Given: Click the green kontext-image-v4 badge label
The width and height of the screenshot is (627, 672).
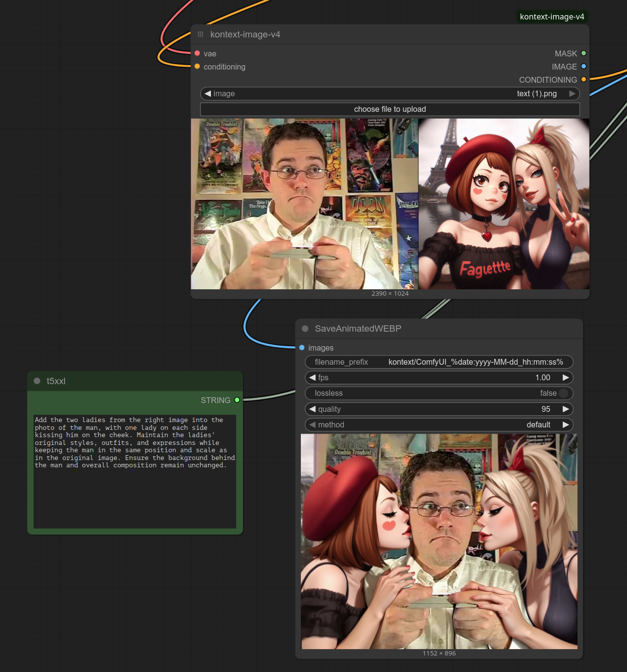Looking at the screenshot, I should (552, 17).
